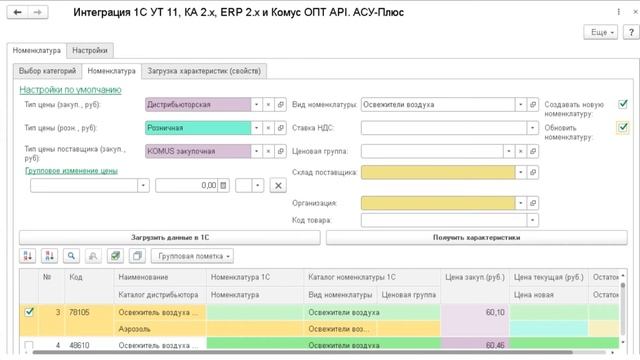Go back with the left arrow button

point(18,12)
